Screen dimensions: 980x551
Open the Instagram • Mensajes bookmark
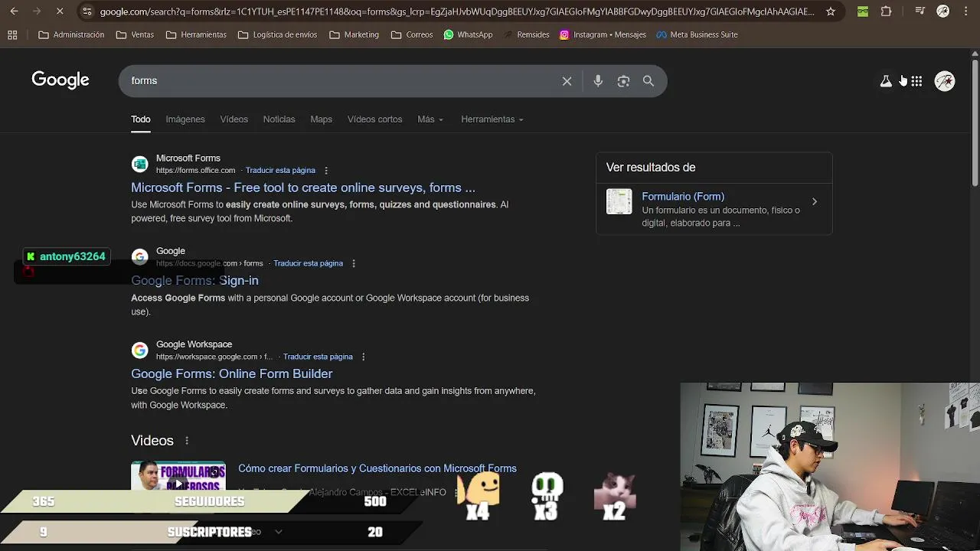pyautogui.click(x=603, y=34)
